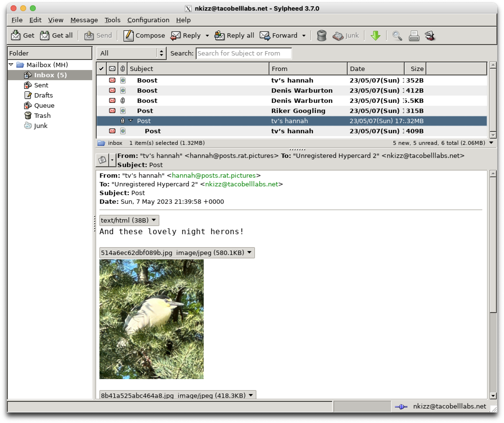
Task: Open the Forward button dropdown arrow
Action: [304, 36]
